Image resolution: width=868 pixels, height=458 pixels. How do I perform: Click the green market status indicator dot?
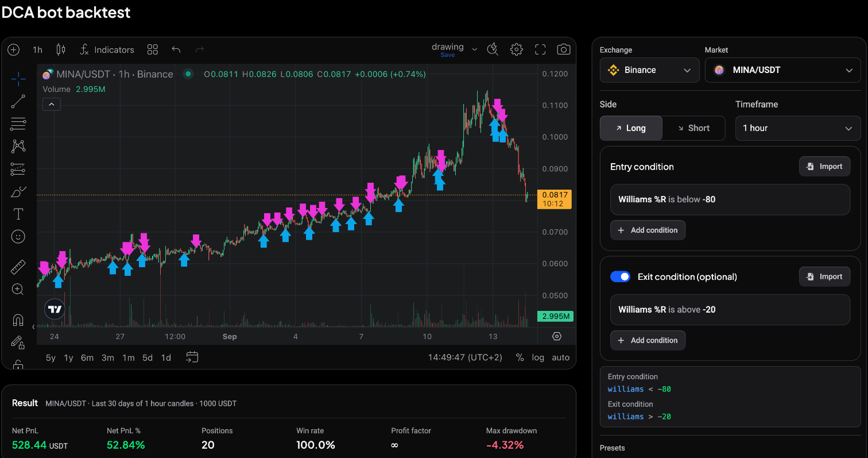coord(188,74)
